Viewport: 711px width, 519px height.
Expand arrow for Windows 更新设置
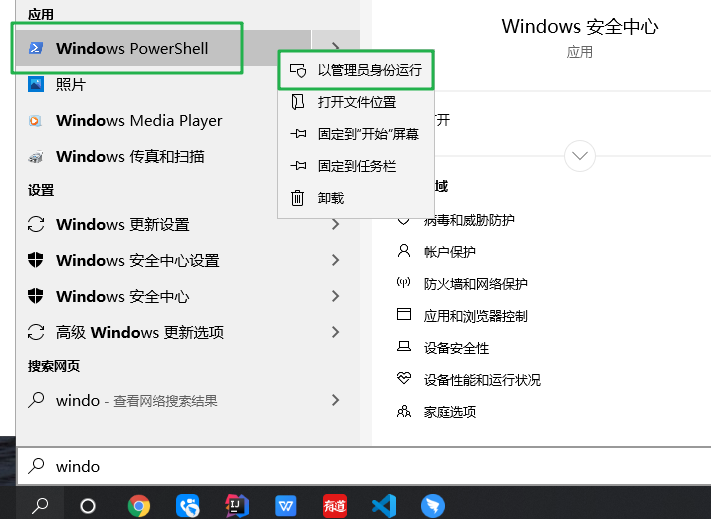click(x=336, y=224)
